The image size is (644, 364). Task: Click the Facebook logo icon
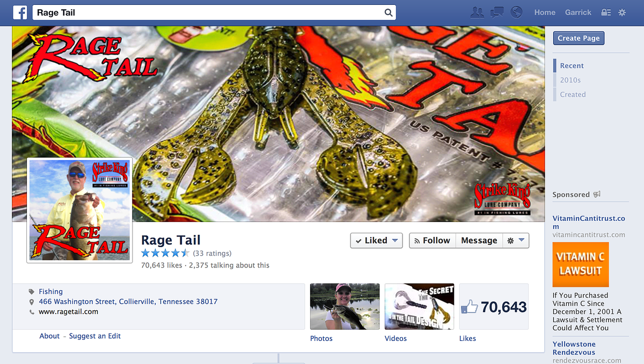coord(20,12)
